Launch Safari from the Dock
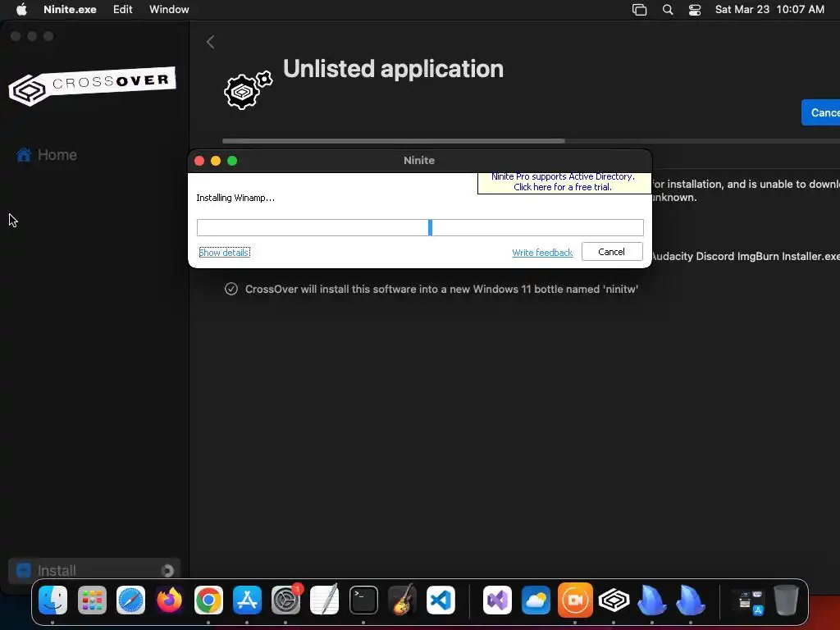840x630 pixels. (x=130, y=600)
